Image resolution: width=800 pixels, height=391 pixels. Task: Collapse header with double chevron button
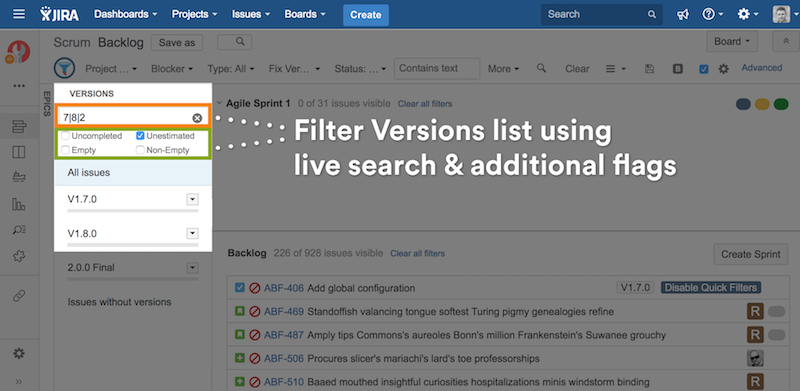tap(786, 42)
